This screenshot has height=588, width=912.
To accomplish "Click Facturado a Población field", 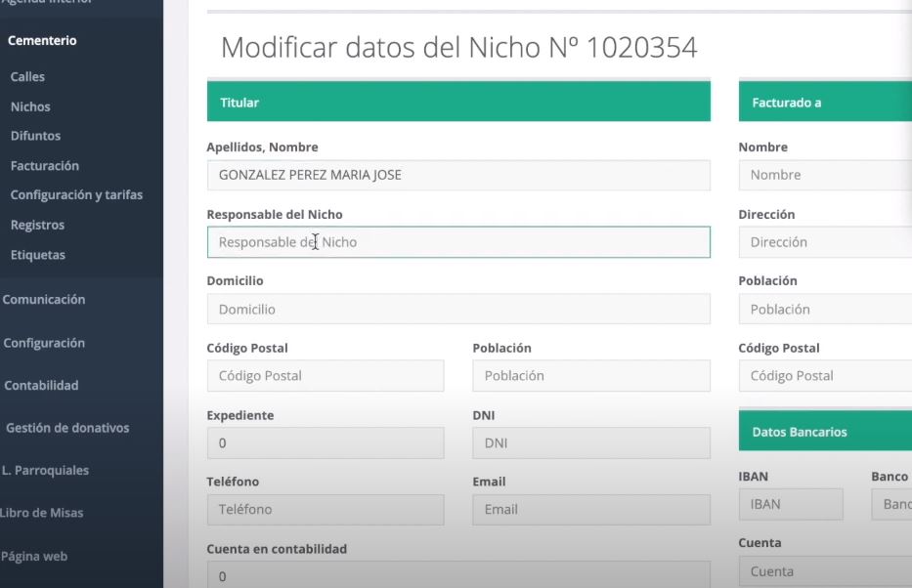I will point(825,309).
